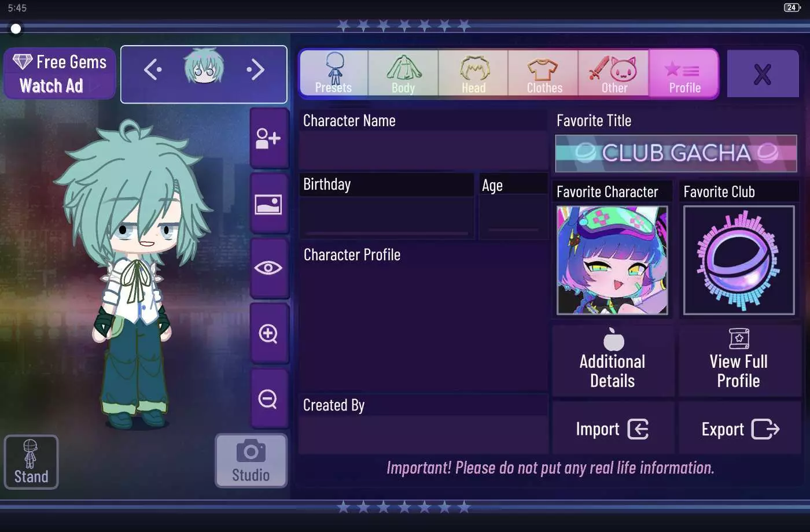Open the Other tab
810x532 pixels.
point(614,73)
